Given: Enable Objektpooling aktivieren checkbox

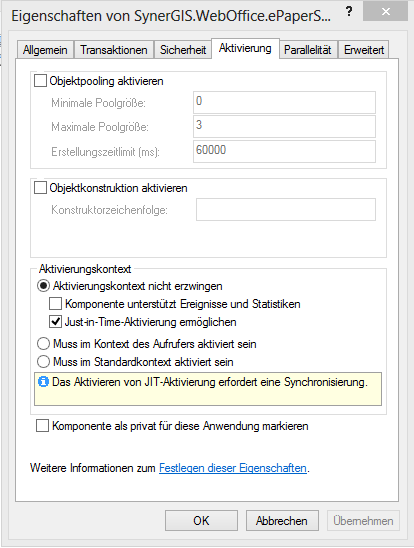Looking at the screenshot, I should pyautogui.click(x=41, y=81).
